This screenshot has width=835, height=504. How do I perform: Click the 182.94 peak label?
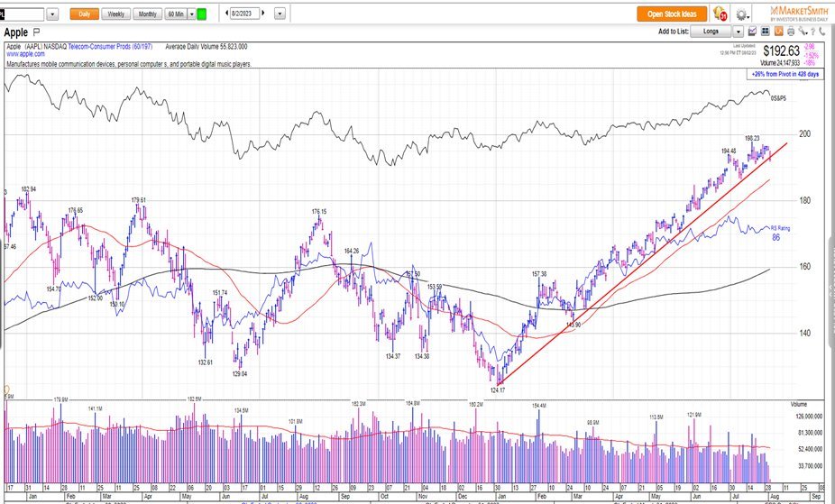tap(28, 189)
